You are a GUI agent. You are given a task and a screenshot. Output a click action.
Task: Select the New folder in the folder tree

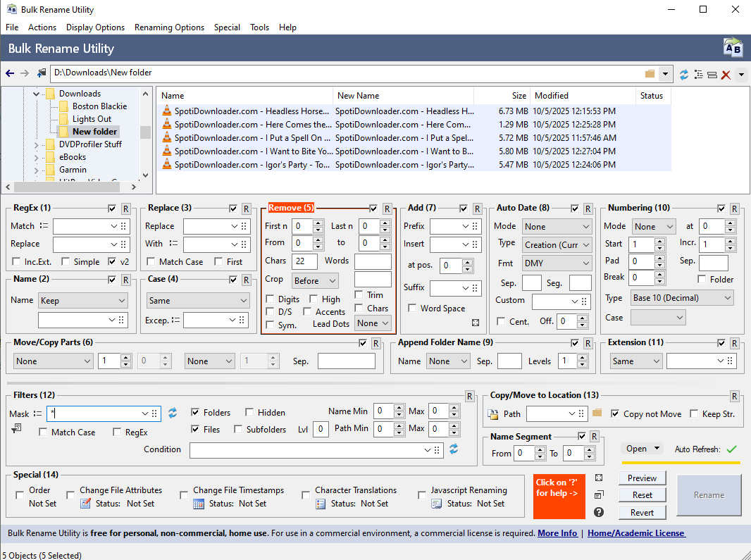(x=94, y=131)
